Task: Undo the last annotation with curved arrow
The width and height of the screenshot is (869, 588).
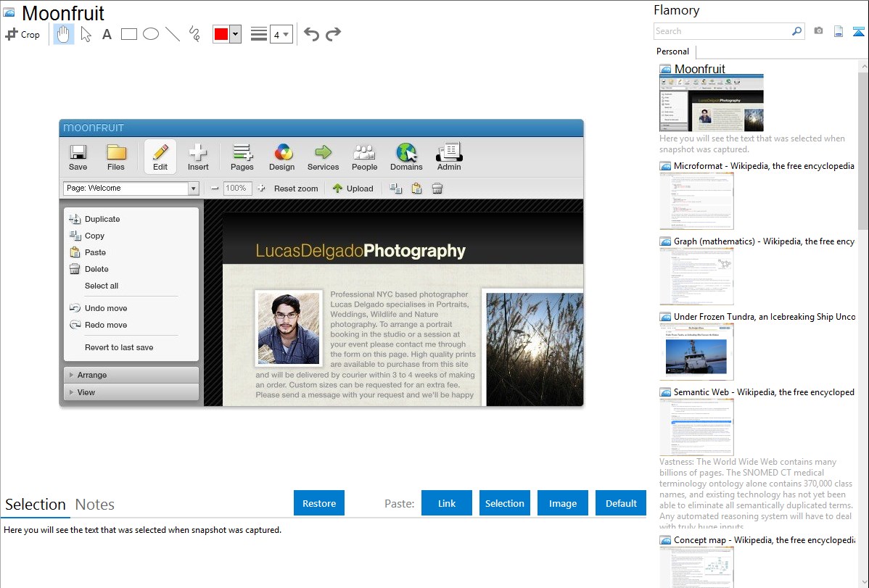Action: 311,34
